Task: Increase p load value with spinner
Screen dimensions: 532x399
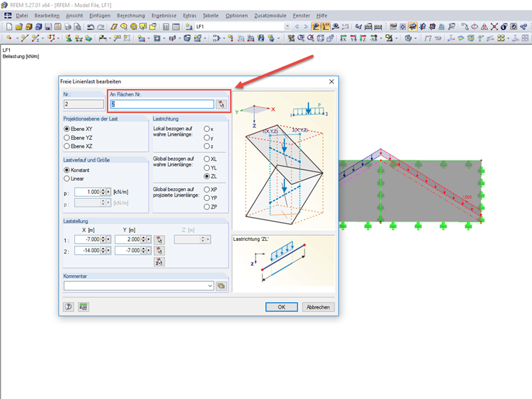Action: coord(103,190)
